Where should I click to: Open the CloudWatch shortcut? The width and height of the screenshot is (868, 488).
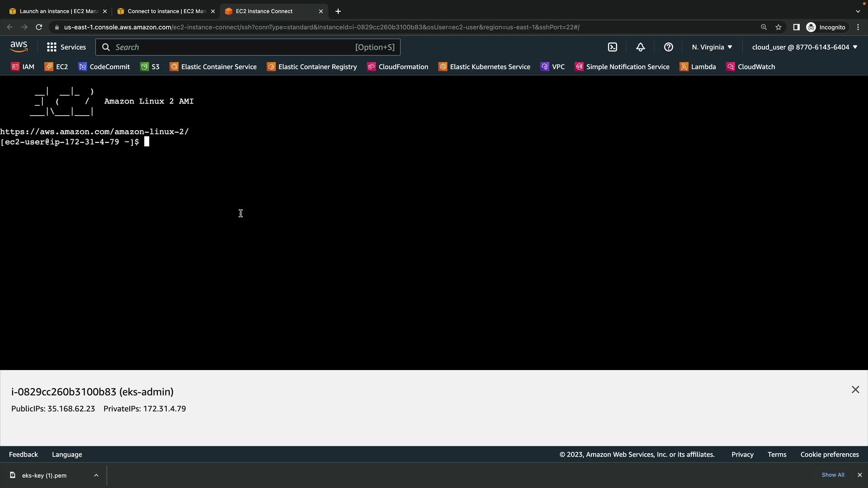point(750,67)
